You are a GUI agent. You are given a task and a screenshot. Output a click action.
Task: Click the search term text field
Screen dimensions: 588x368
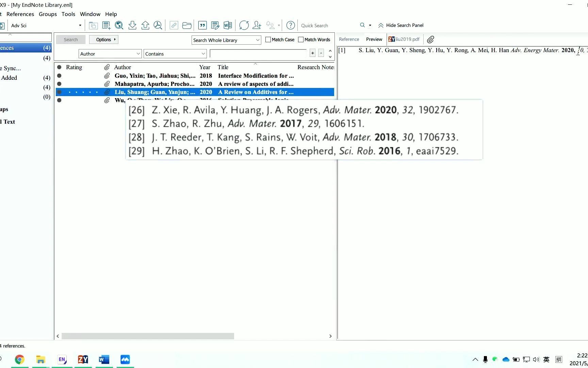[x=258, y=53]
